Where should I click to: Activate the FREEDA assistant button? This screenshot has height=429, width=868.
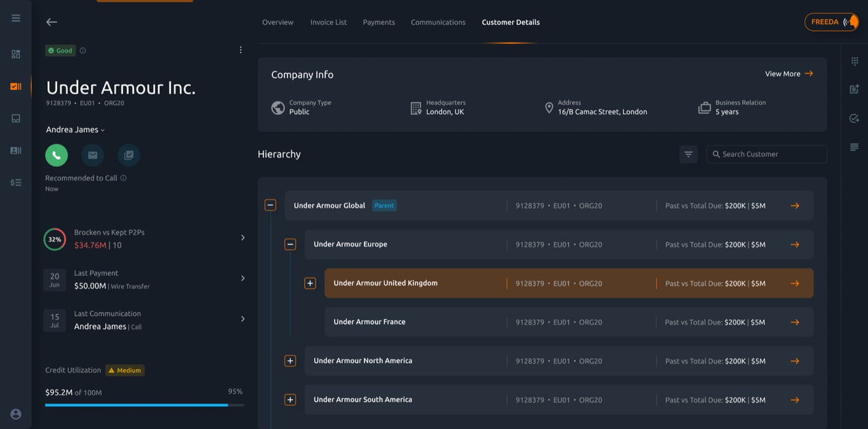click(831, 22)
